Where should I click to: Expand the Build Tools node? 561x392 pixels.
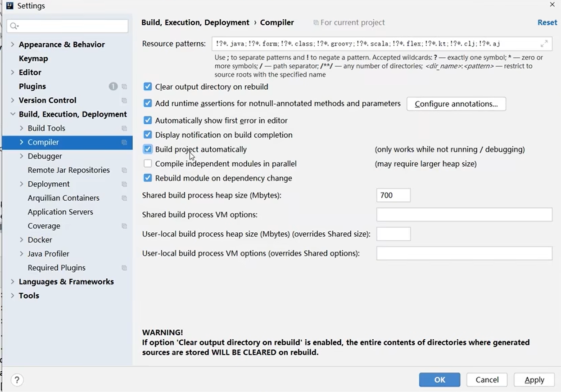(21, 128)
